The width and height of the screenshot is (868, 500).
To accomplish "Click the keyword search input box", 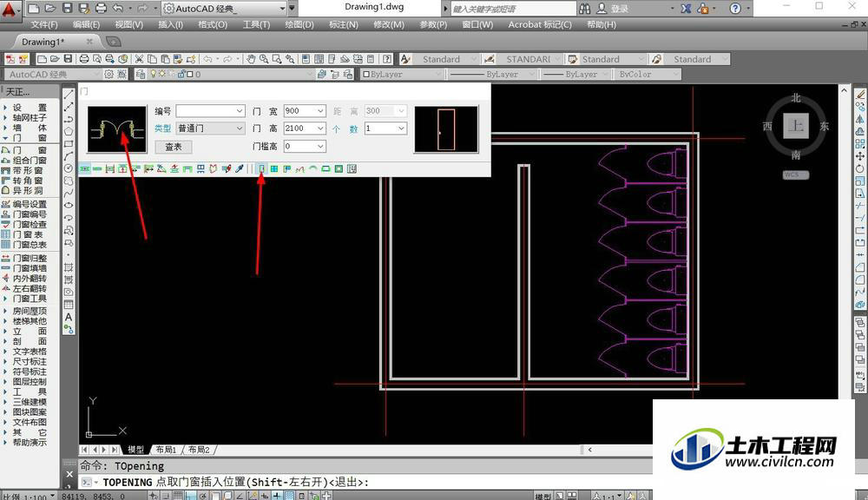I will pyautogui.click(x=514, y=9).
